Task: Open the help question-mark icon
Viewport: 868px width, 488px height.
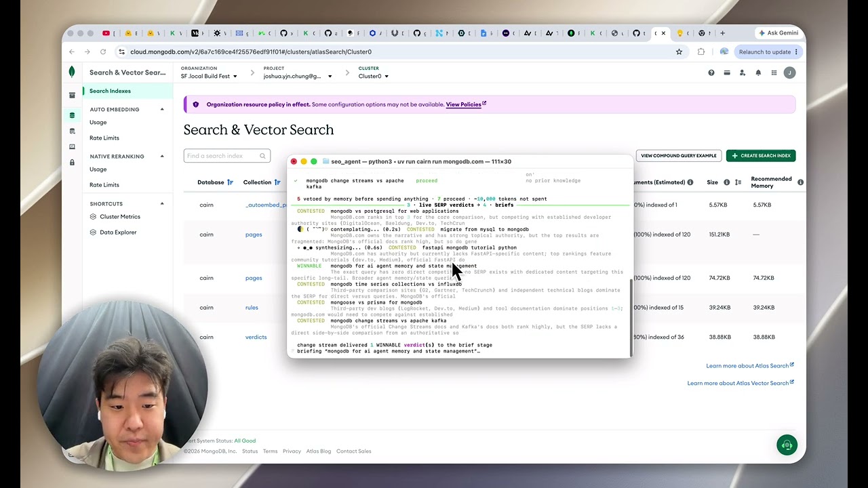Action: coord(711,73)
